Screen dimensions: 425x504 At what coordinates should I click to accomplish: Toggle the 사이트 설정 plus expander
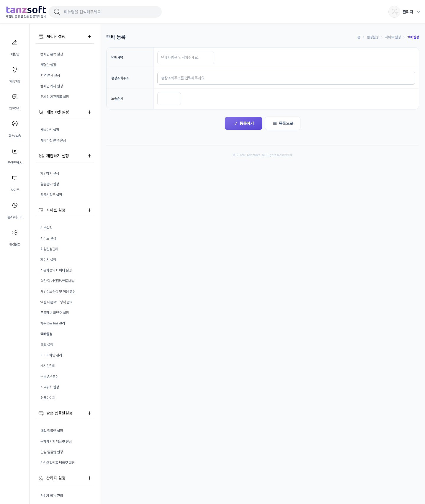tap(89, 210)
